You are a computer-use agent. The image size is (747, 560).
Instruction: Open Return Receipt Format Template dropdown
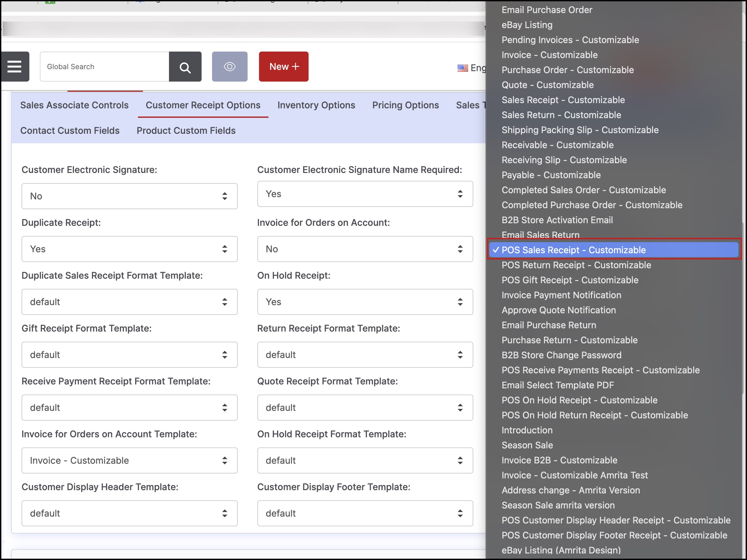[x=365, y=355]
